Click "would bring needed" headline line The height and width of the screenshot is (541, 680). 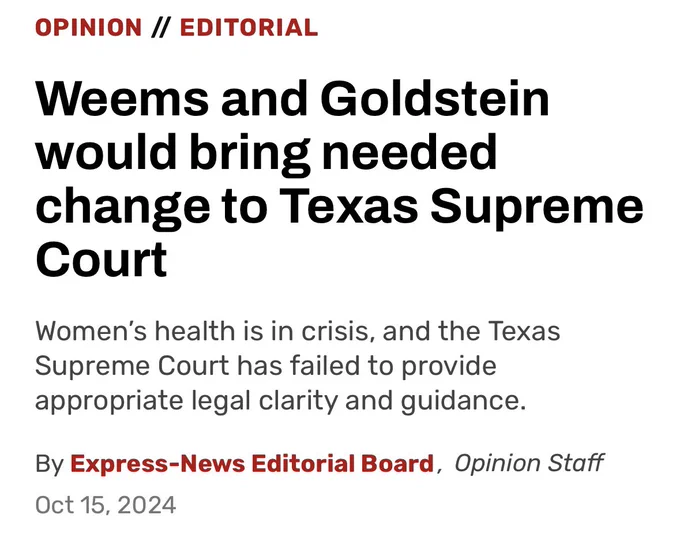pos(266,154)
